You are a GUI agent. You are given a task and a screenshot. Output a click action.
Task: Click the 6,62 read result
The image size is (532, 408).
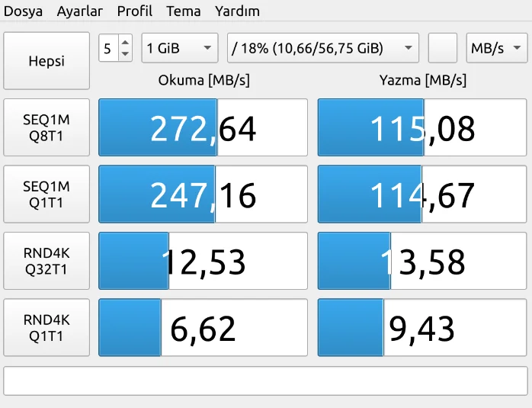tap(203, 328)
